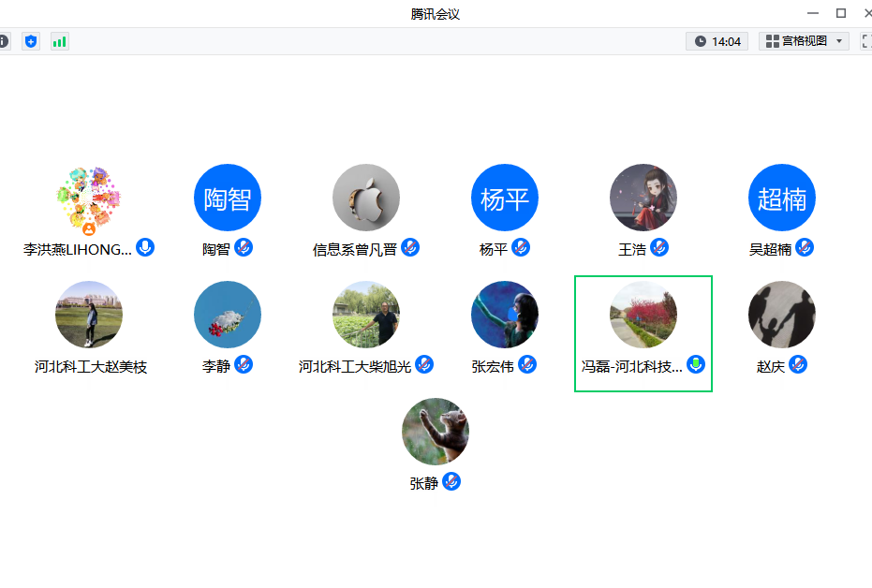
Task: Click the meeting info icon at the toolbar's left edge
Action: click(x=4, y=41)
